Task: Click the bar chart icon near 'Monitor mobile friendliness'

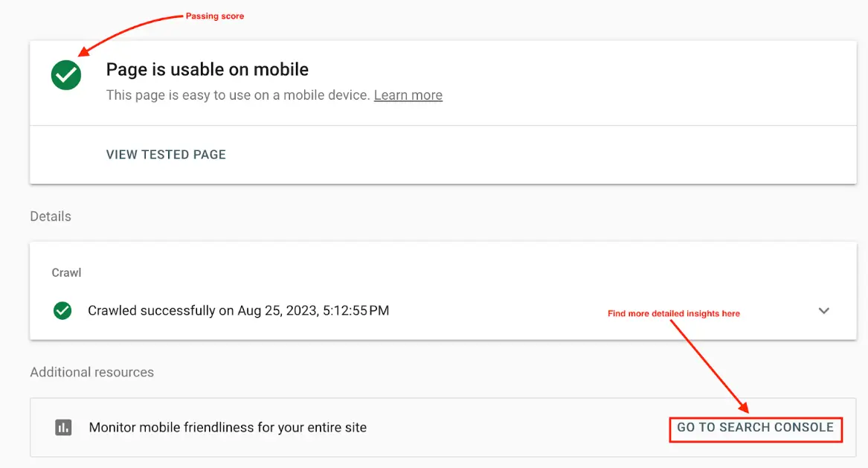Action: pyautogui.click(x=62, y=427)
